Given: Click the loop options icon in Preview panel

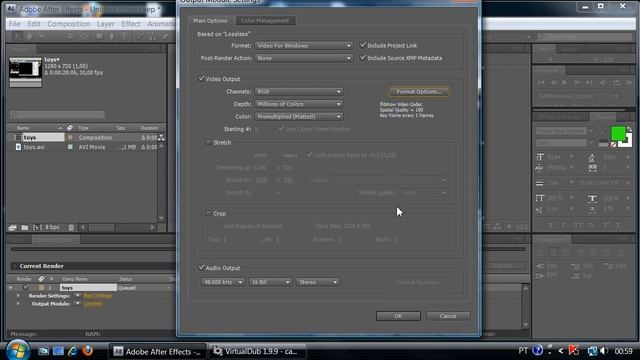Looking at the screenshot, I should pyautogui.click(x=616, y=83).
